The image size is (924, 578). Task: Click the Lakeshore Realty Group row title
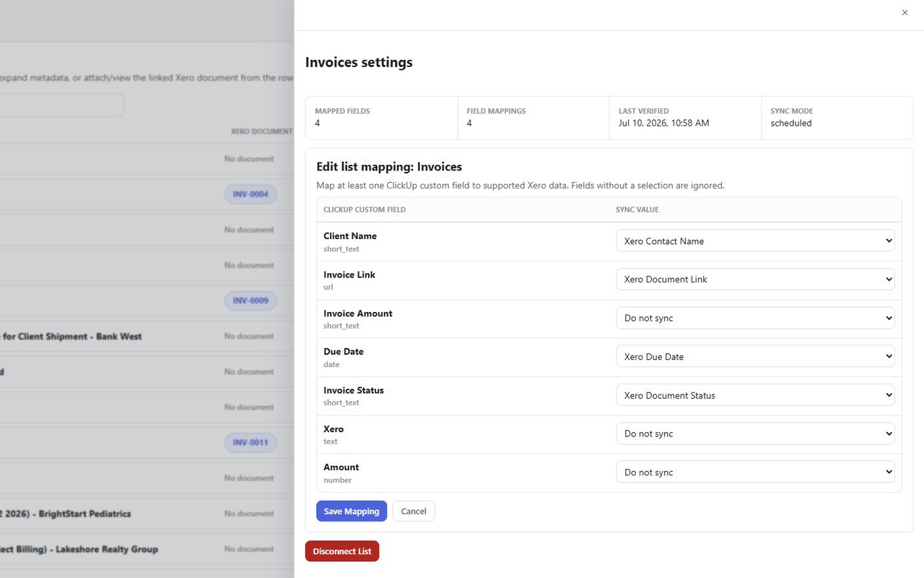[x=79, y=549]
